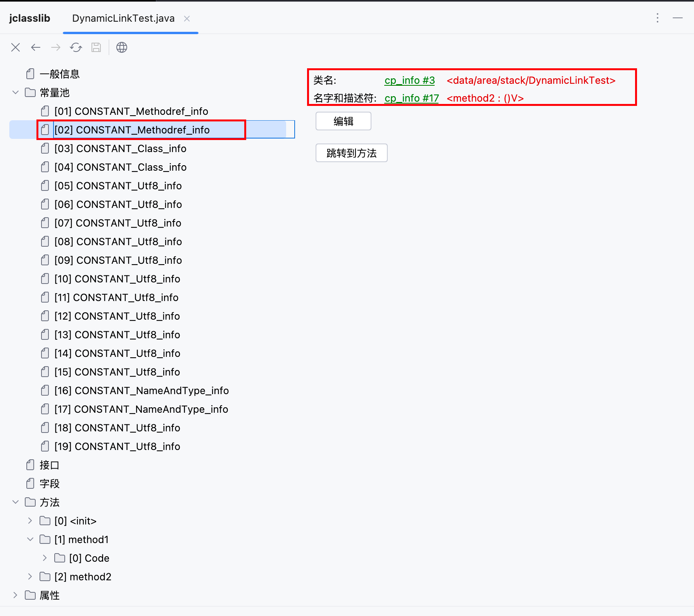This screenshot has height=616, width=694.
Task: Select [05] CONSTANT_Utf8_info
Action: pos(118,186)
